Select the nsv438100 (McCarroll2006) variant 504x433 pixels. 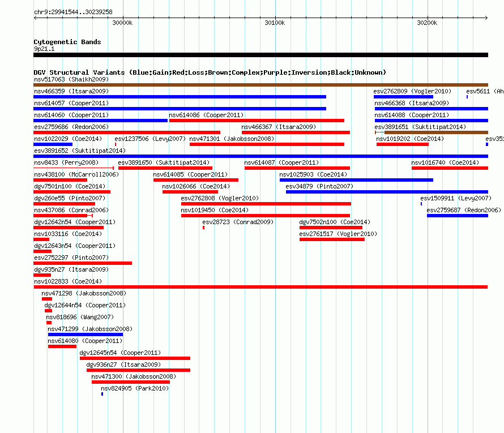point(60,180)
